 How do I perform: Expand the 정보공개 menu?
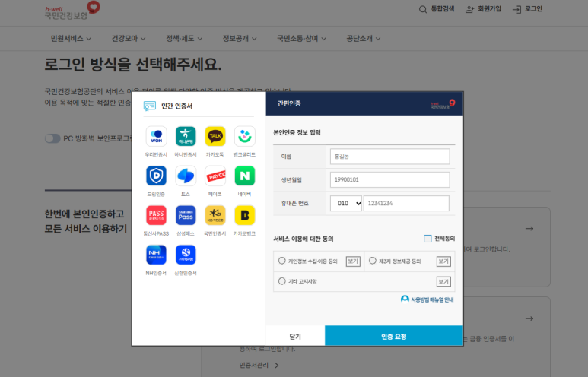[240, 39]
